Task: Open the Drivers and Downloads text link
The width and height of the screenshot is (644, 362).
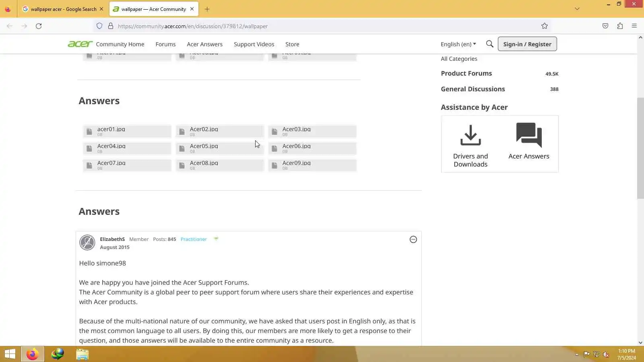Action: pyautogui.click(x=471, y=160)
